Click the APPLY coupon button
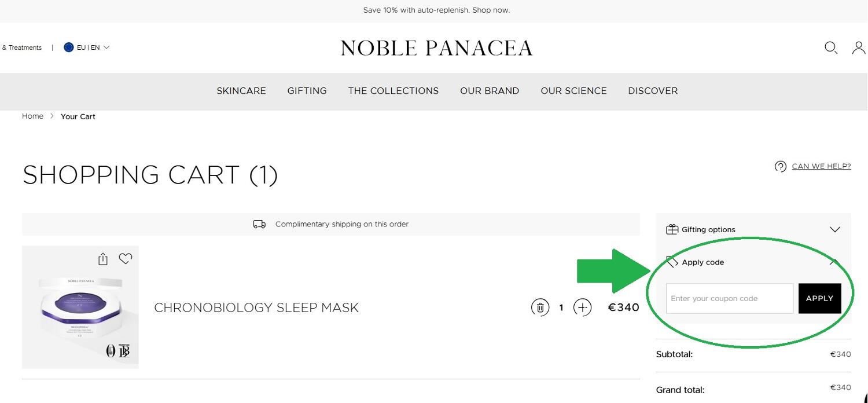 [819, 298]
